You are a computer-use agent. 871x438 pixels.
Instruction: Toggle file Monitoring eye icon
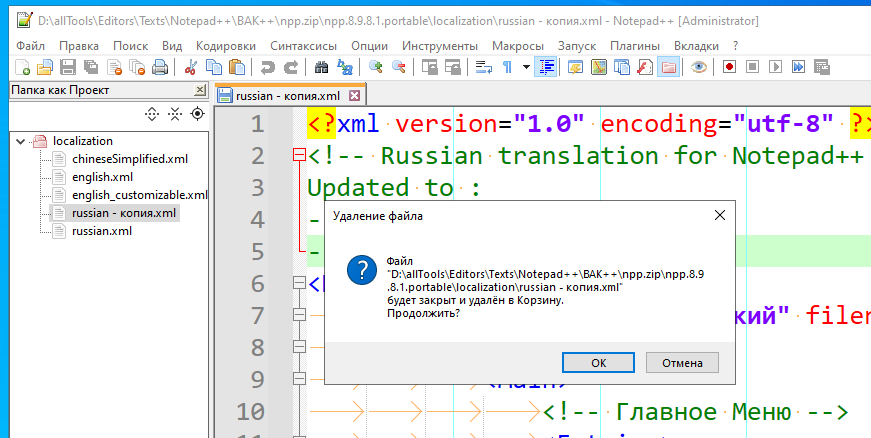coord(698,68)
